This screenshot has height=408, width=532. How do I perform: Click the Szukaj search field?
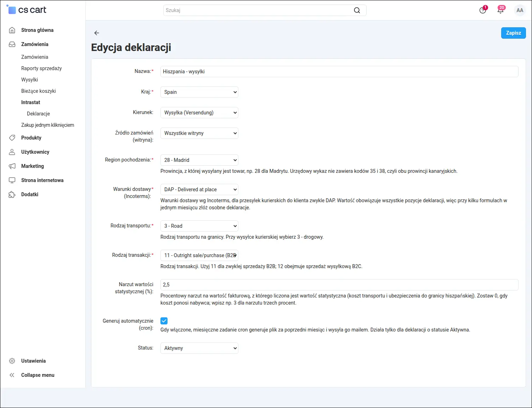point(265,10)
